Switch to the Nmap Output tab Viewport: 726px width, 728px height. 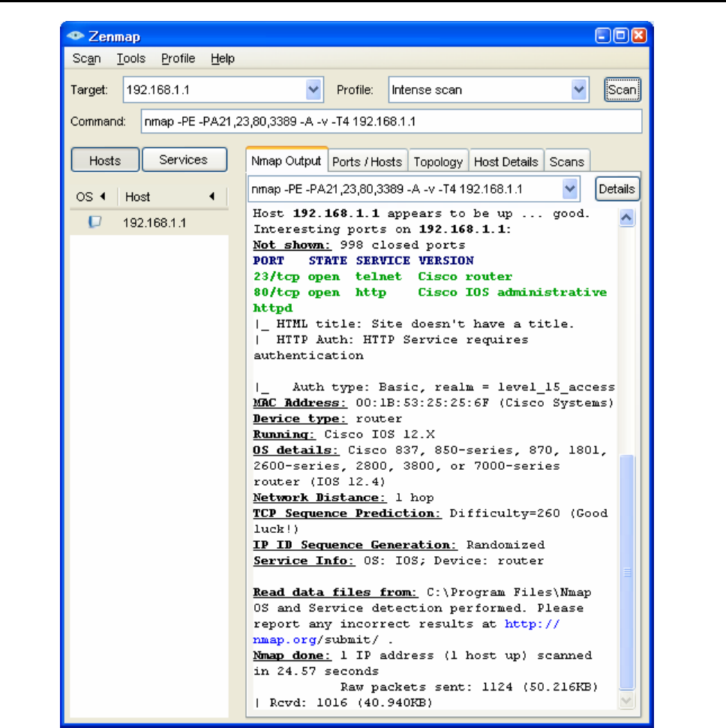tap(286, 161)
